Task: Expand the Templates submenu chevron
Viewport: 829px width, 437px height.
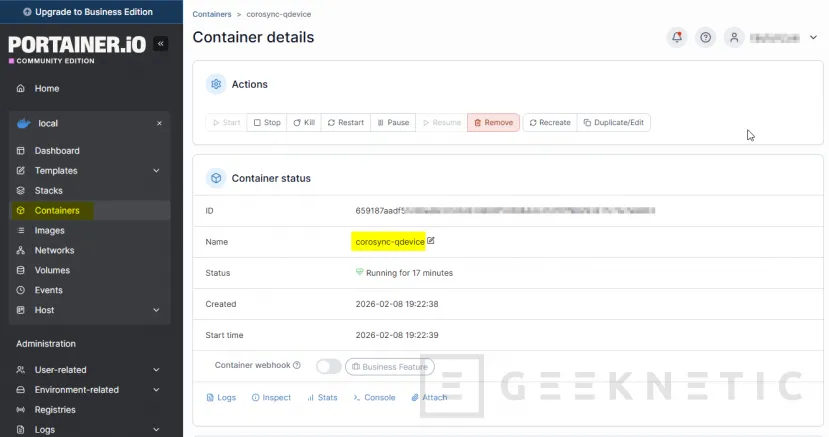Action: tap(156, 171)
